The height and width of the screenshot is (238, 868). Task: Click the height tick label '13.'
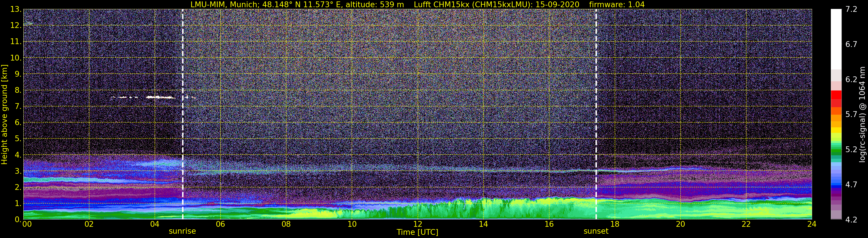(16, 10)
